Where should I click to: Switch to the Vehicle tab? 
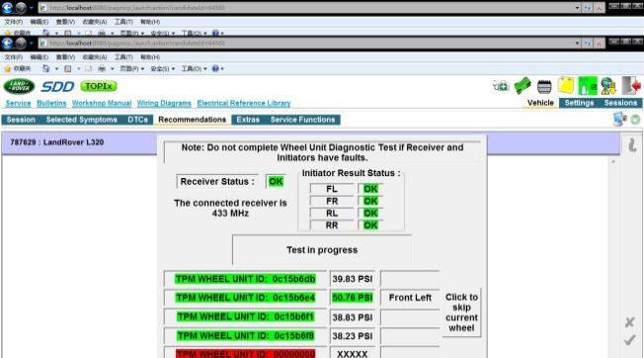540,103
